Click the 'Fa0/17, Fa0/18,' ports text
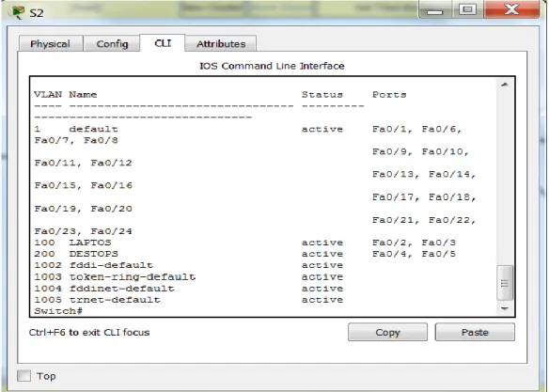Viewport: 549px width, 392px height. [x=424, y=197]
